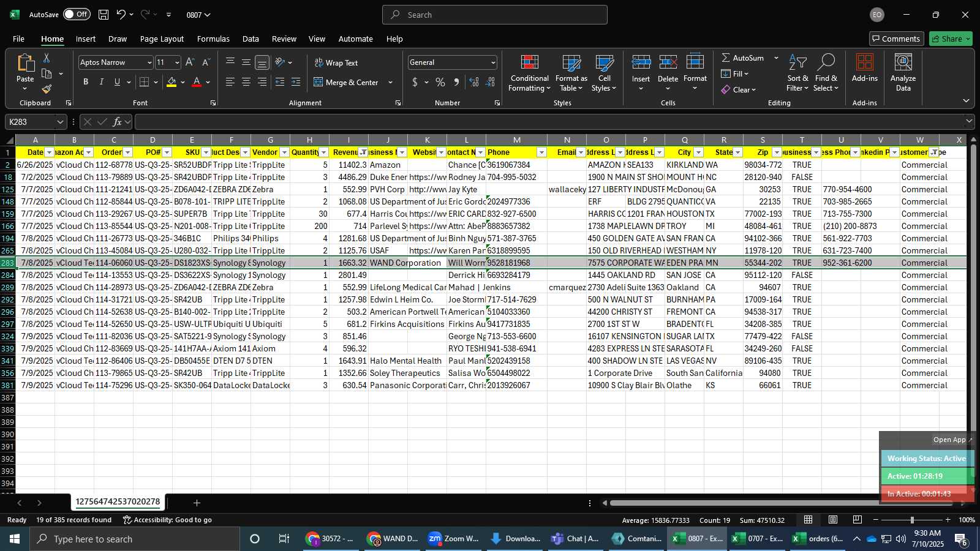Open the State column filter dropdown

tap(738, 152)
